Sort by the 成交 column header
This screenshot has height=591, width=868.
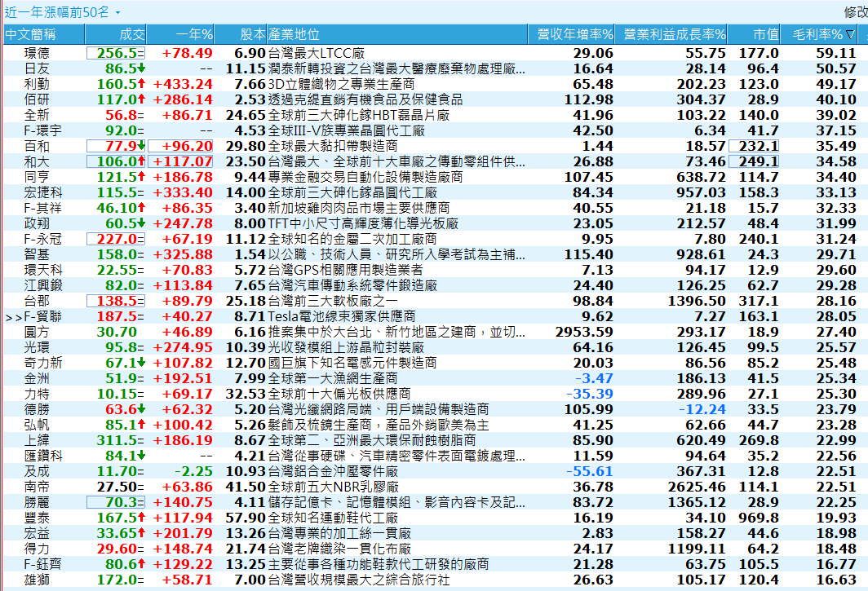[131, 34]
